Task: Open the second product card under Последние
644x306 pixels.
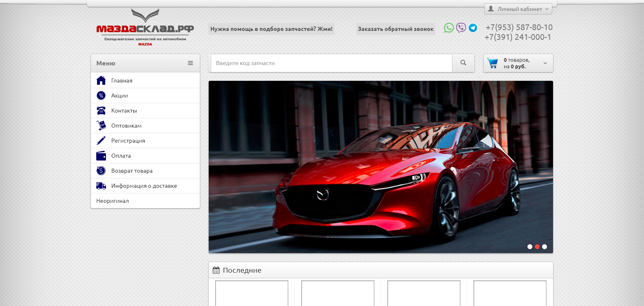Action: (338, 293)
